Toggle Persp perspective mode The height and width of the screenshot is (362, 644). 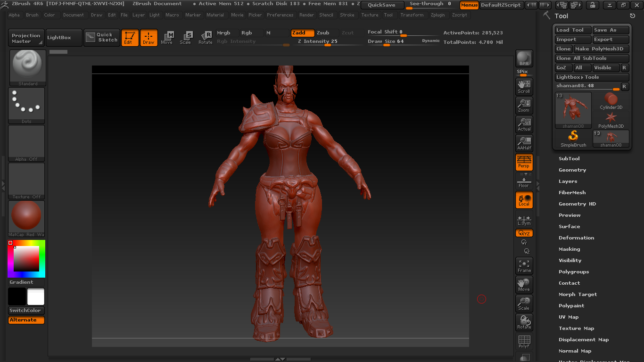pos(524,162)
